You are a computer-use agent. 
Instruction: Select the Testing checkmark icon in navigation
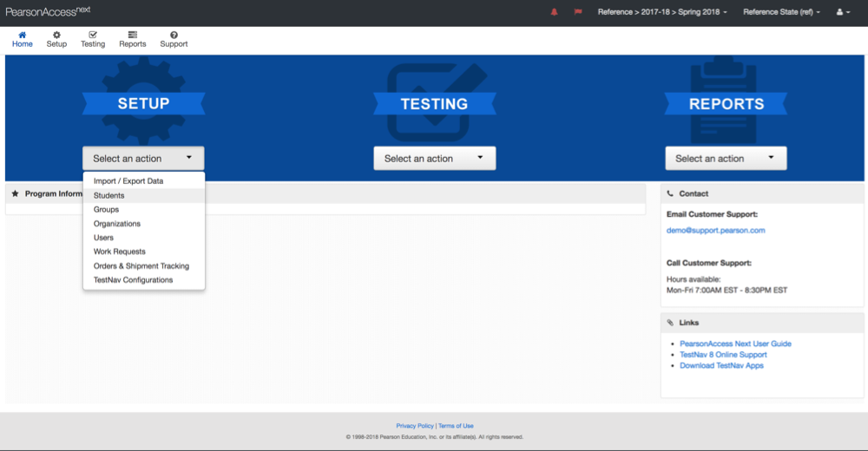coord(93,35)
